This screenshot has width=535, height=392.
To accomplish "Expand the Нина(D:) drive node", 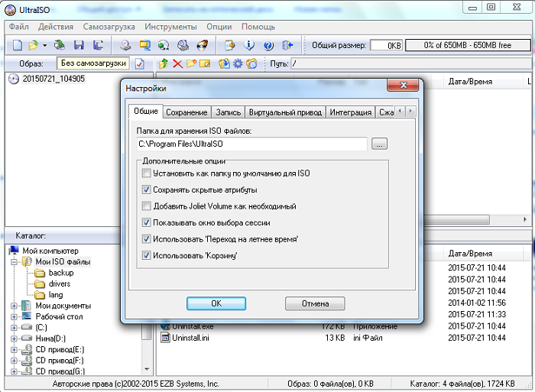I will 14,339.
